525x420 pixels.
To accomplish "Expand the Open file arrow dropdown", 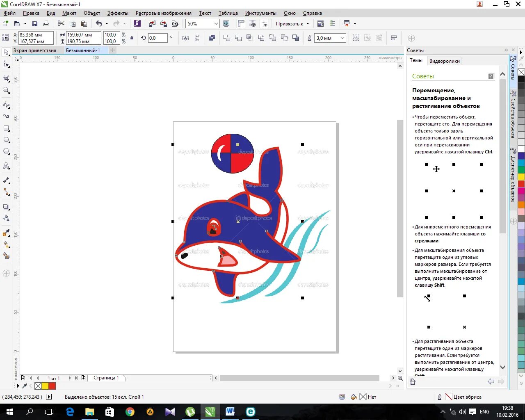I will tap(25, 24).
